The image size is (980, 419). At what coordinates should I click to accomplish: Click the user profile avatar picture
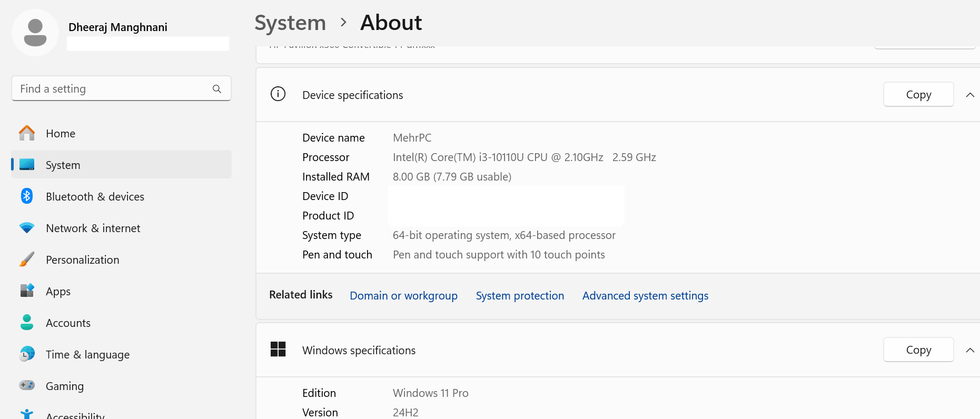point(35,33)
